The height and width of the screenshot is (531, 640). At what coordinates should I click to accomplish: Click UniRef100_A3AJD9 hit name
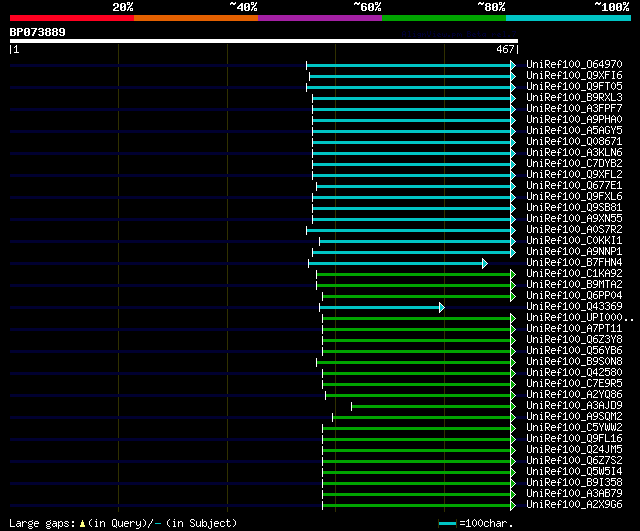(574, 406)
